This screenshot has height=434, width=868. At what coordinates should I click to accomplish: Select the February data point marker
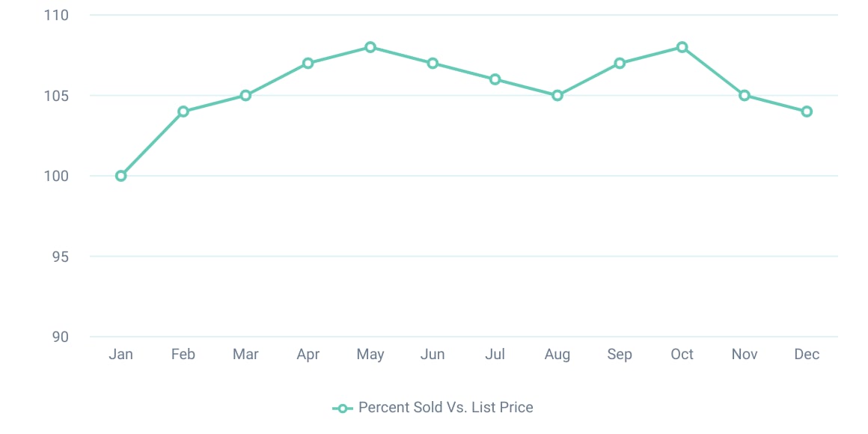click(183, 111)
